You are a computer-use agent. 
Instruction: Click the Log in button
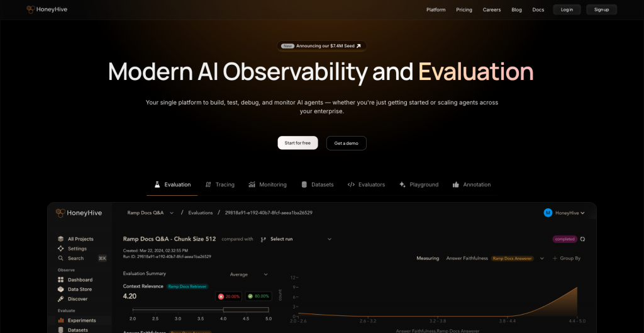(x=567, y=9)
